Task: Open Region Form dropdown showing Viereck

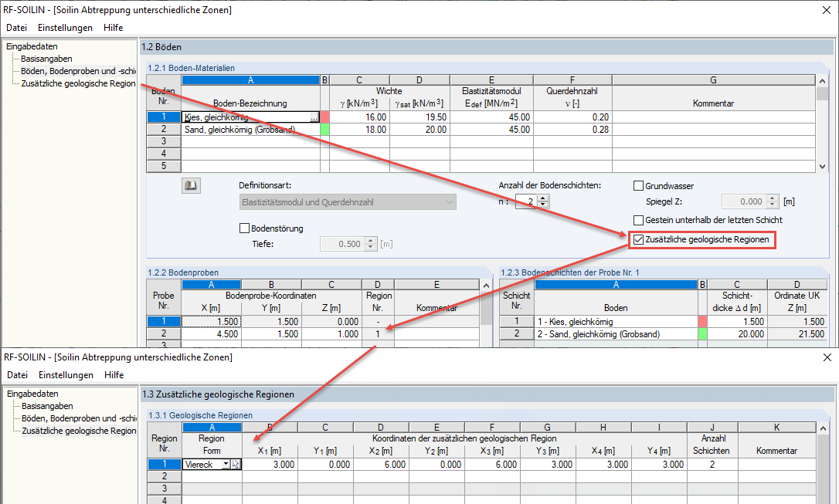Action: coord(226,465)
